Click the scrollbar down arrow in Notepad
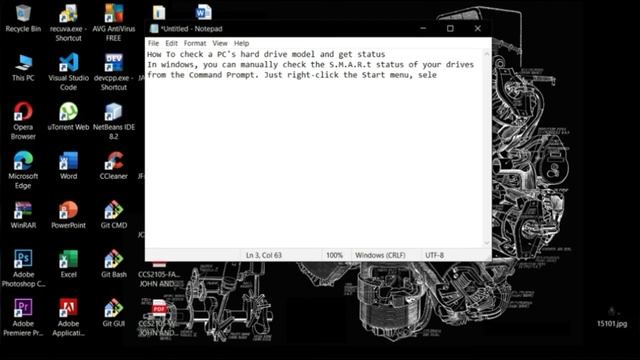 [487, 243]
